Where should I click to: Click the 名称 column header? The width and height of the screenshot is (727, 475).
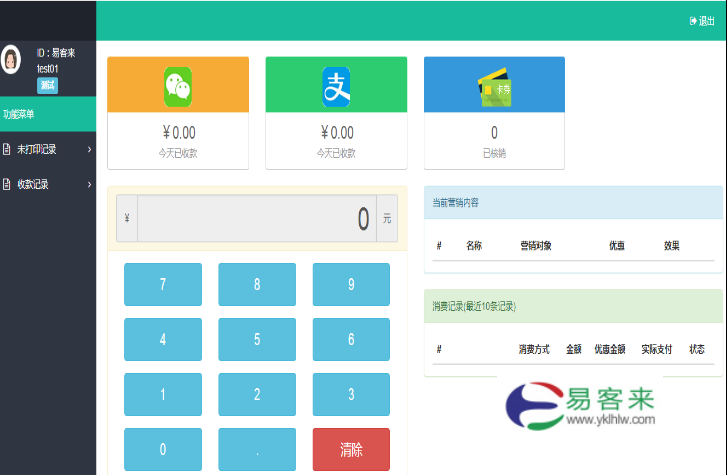tap(474, 246)
